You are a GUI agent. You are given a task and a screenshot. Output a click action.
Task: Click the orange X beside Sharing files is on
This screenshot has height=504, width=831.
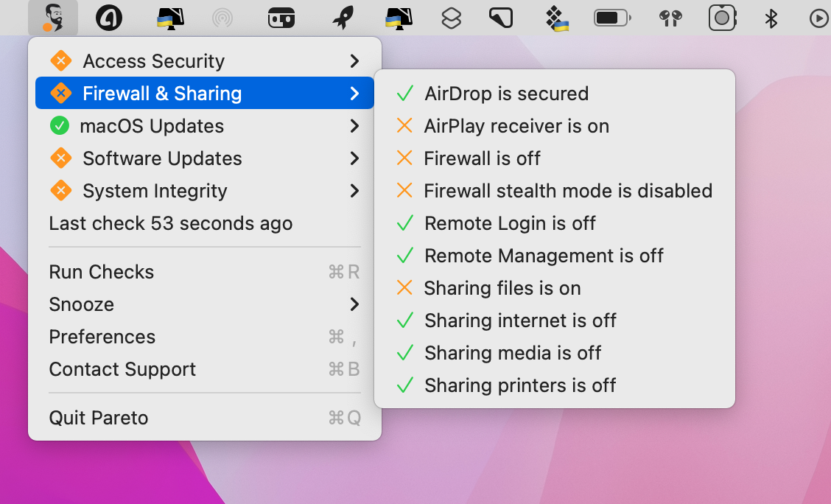[x=404, y=288]
